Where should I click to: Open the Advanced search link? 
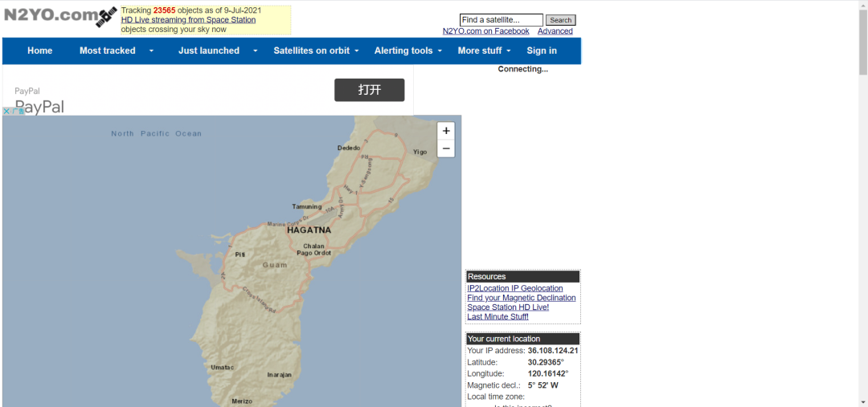tap(555, 31)
